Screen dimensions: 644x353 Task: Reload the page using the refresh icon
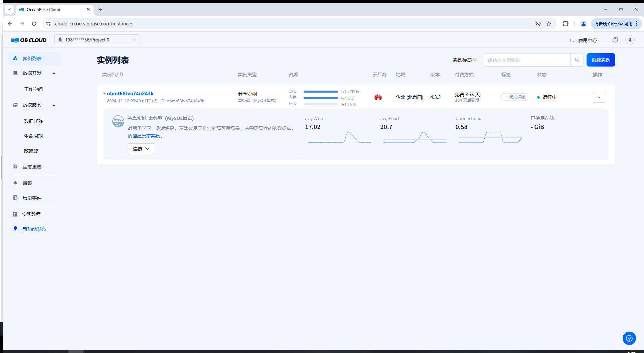(34, 24)
